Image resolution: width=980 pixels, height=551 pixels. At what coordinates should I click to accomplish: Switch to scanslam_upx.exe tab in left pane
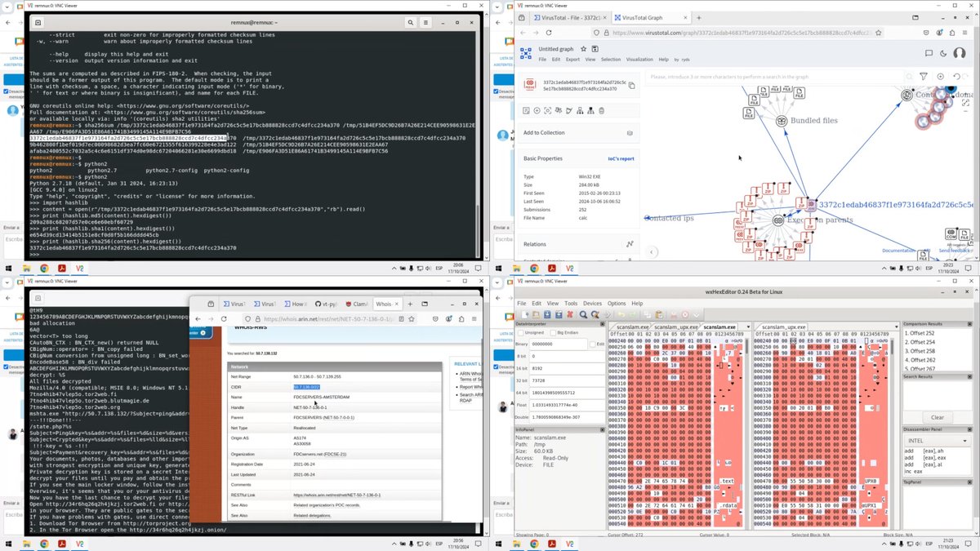pos(675,326)
